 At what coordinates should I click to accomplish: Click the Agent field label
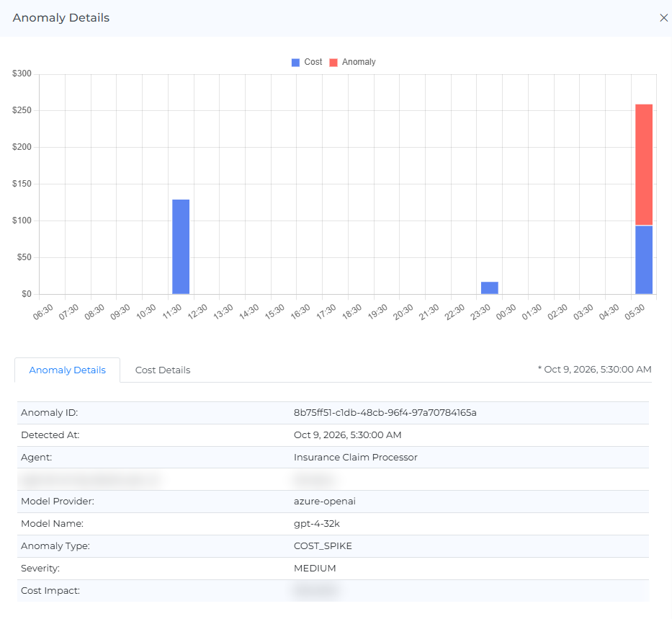click(37, 458)
